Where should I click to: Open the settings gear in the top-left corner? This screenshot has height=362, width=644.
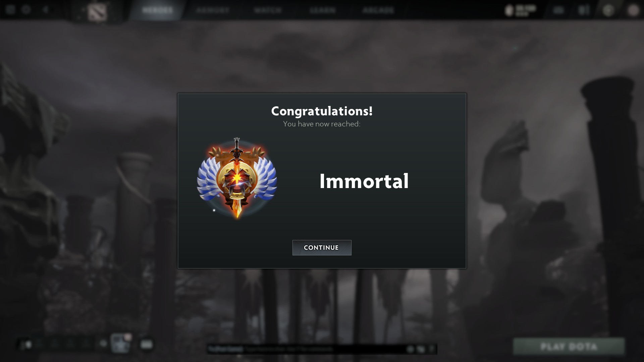(26, 10)
